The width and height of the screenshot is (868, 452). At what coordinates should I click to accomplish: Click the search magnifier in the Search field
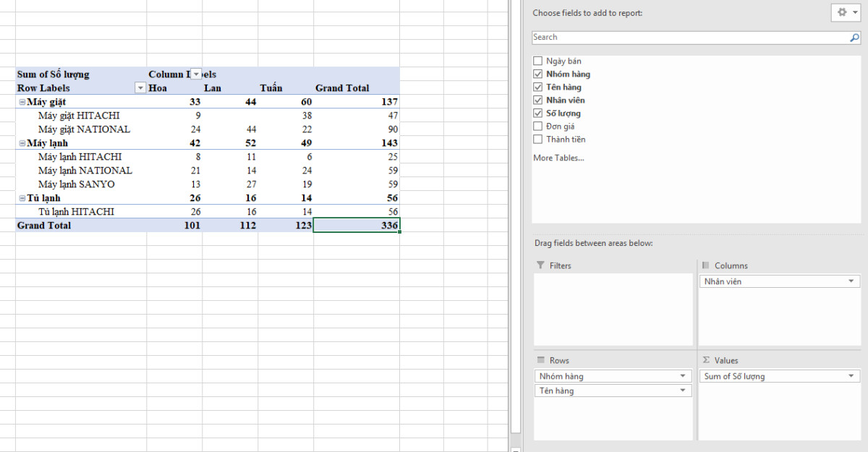click(854, 37)
